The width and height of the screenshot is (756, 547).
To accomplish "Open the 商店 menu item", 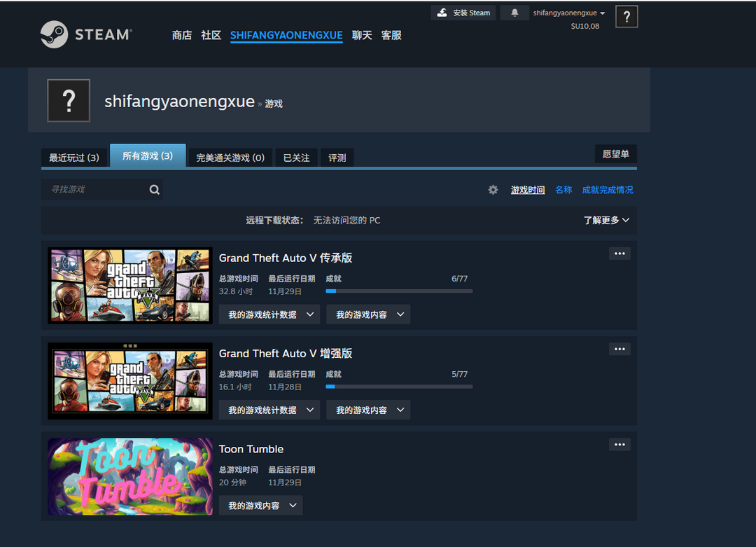I will coord(182,35).
